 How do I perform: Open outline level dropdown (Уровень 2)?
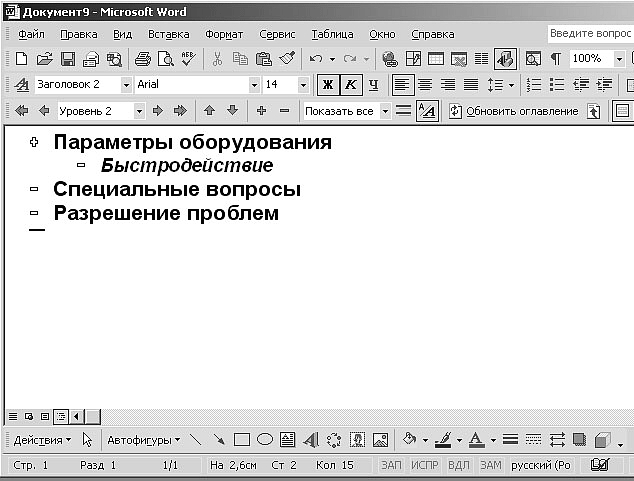click(x=139, y=111)
